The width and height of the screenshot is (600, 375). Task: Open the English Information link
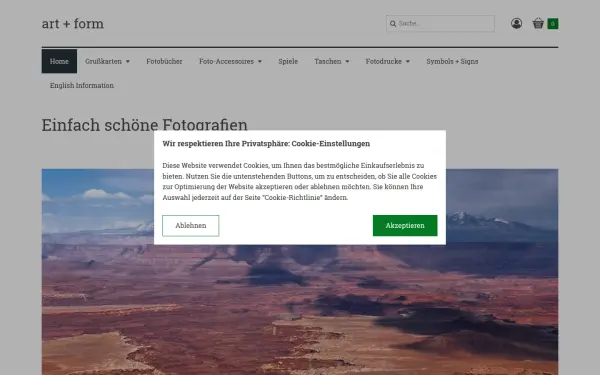[x=82, y=85]
